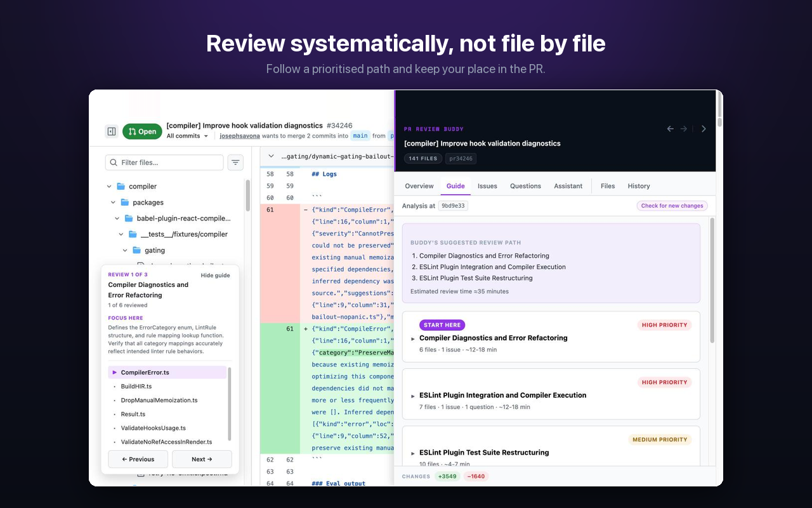
Task: Click the magnifier icon in Filter files
Action: pyautogui.click(x=114, y=163)
